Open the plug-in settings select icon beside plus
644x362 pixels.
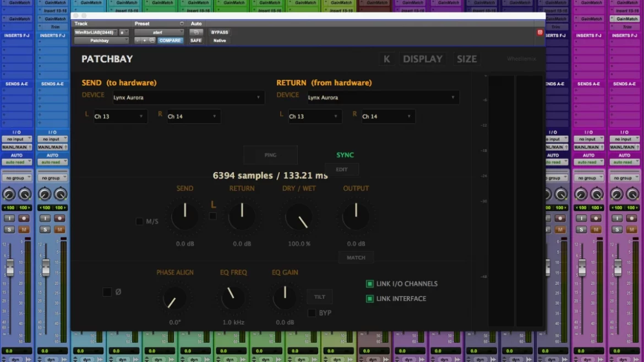click(152, 41)
